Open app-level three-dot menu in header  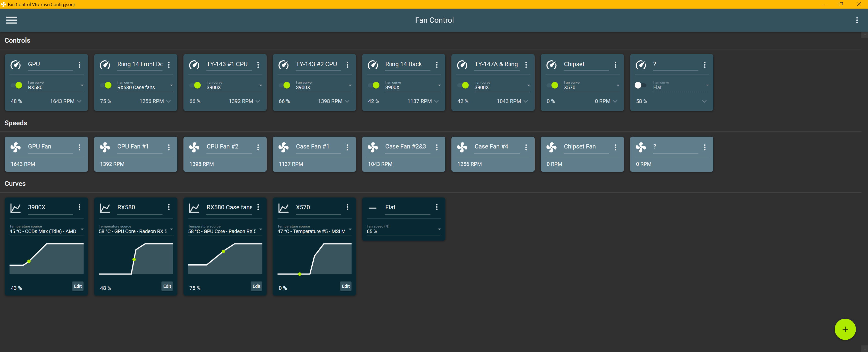pos(857,20)
